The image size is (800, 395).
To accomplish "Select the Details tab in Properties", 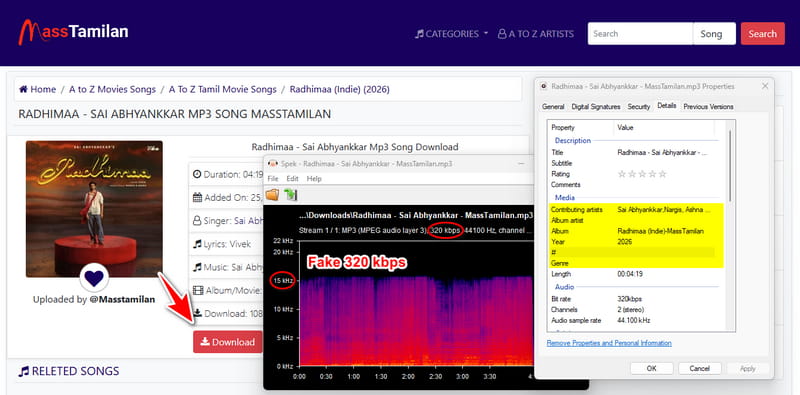I will click(x=666, y=106).
